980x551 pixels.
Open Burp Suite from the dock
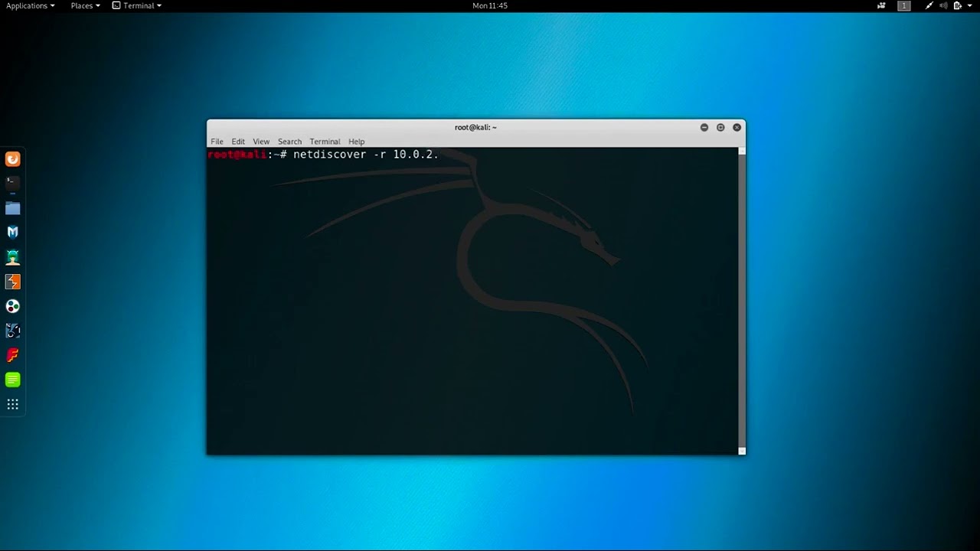pyautogui.click(x=12, y=282)
